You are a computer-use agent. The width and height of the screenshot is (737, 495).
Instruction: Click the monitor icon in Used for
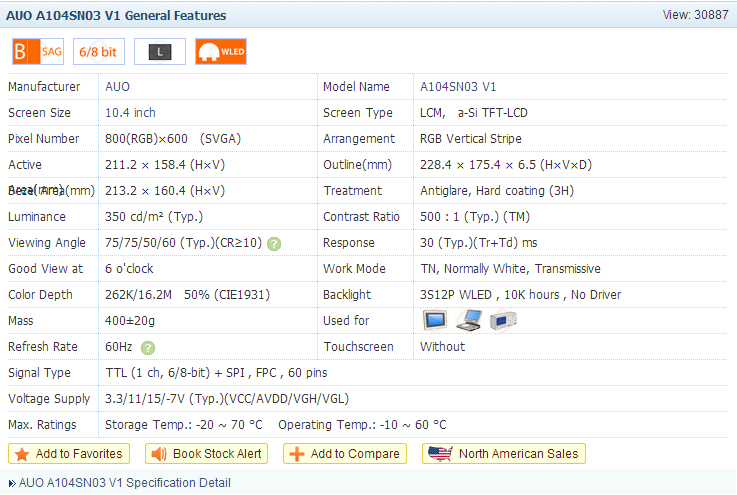pyautogui.click(x=434, y=321)
